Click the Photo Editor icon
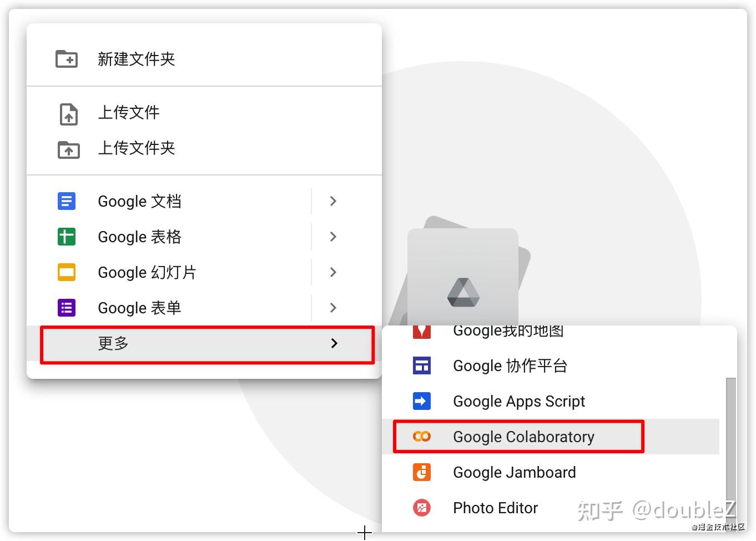Image resolution: width=756 pixels, height=541 pixels. click(x=422, y=508)
